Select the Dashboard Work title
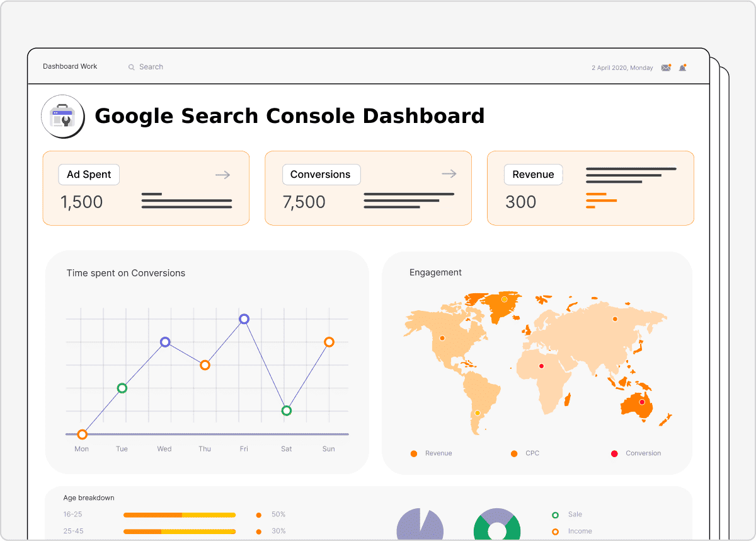756x541 pixels. 70,66
